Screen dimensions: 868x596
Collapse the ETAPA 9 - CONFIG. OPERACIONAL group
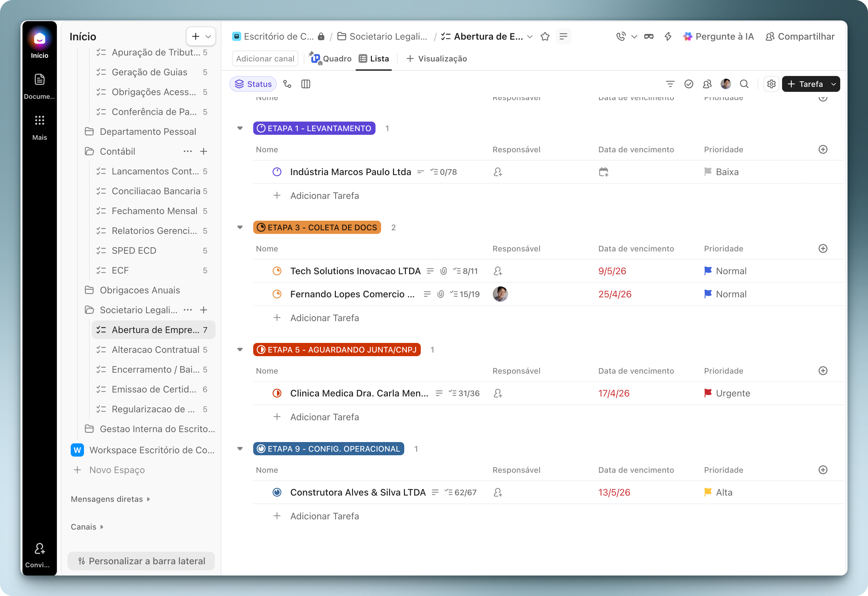pyautogui.click(x=240, y=449)
